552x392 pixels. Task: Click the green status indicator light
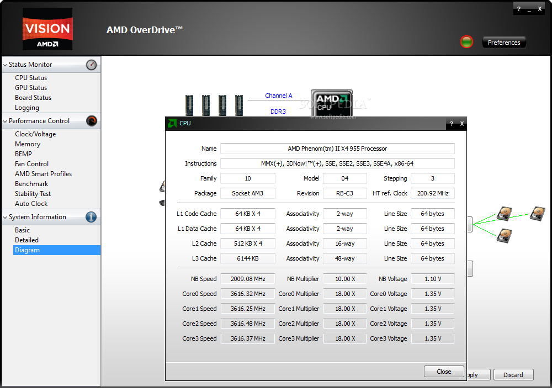(466, 42)
